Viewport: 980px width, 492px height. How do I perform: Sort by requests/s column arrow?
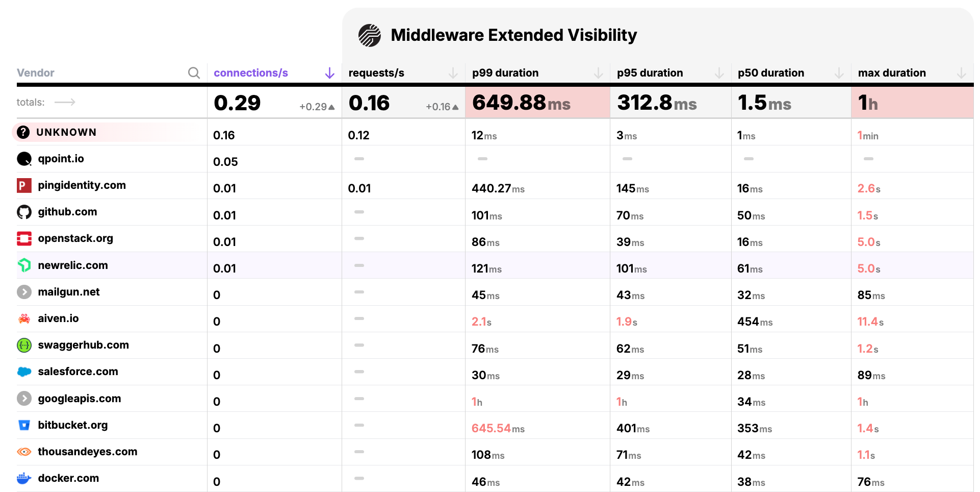(x=453, y=73)
